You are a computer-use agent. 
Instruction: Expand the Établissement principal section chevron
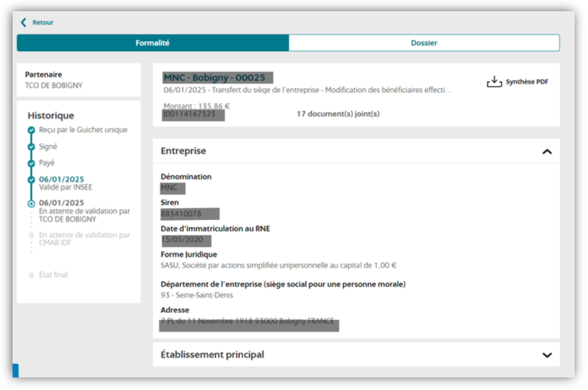(x=547, y=355)
